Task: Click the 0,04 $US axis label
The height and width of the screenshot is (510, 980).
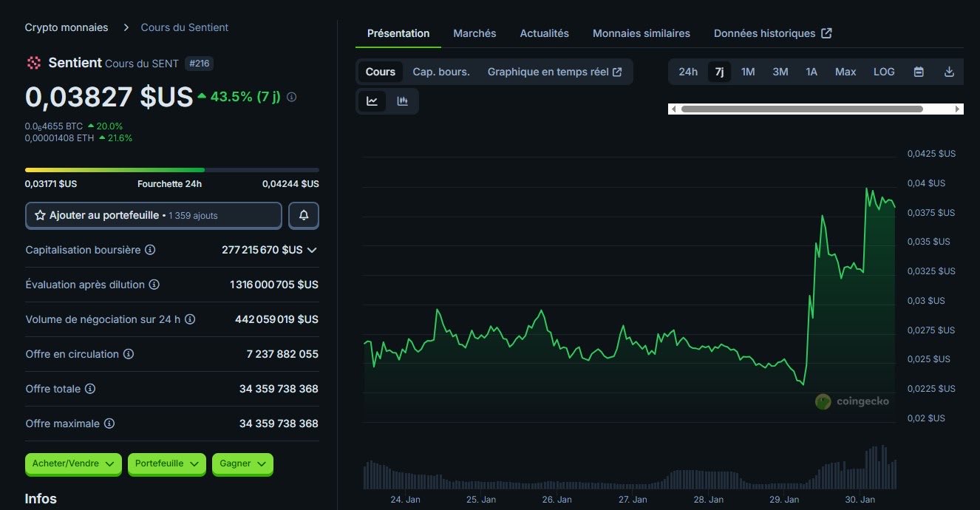Action: 926,183
